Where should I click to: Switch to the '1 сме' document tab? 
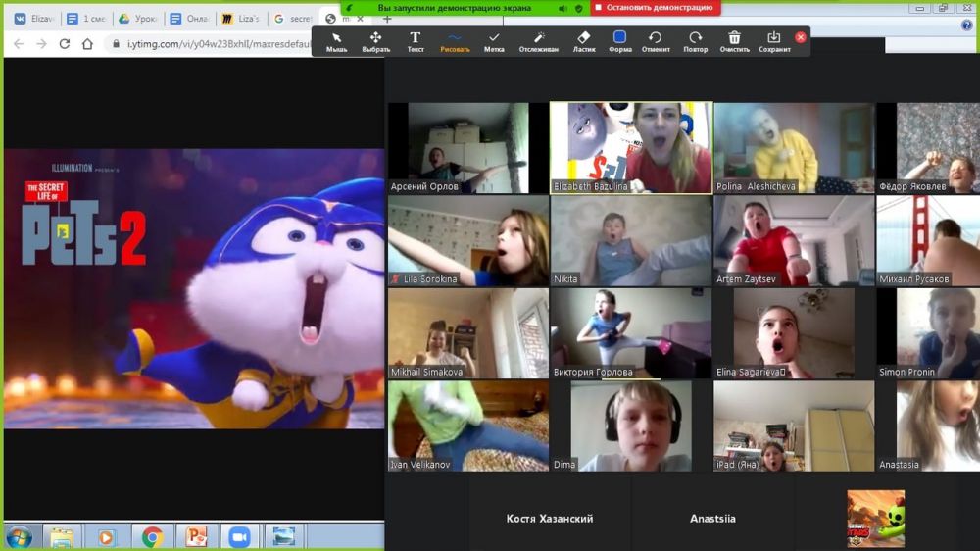[86, 19]
